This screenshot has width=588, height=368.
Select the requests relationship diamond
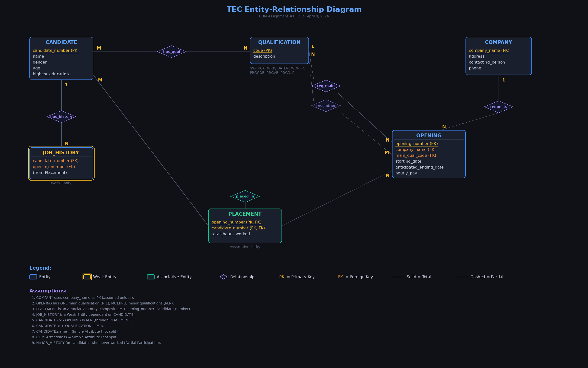(x=499, y=107)
